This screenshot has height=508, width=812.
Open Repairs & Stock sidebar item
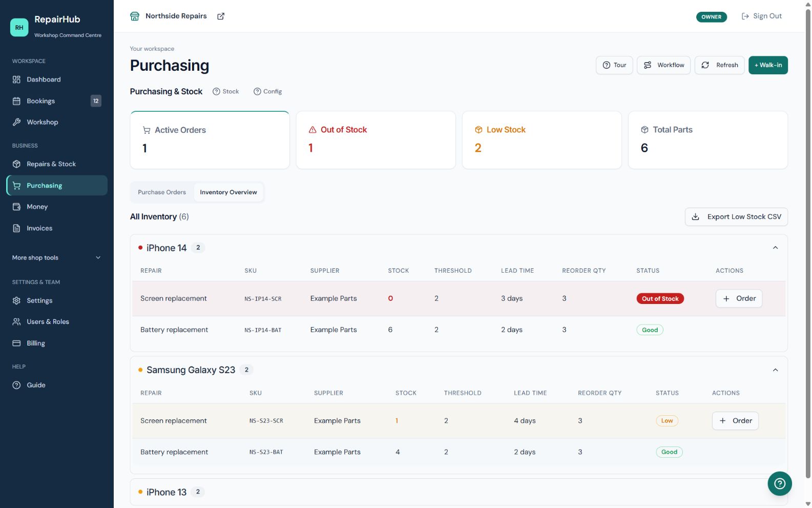point(57,164)
